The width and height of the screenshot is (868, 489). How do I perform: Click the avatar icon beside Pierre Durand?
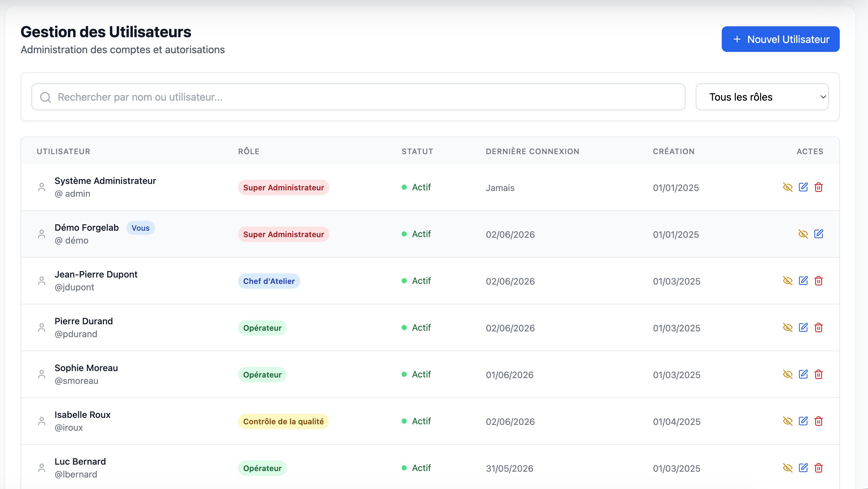(42, 327)
